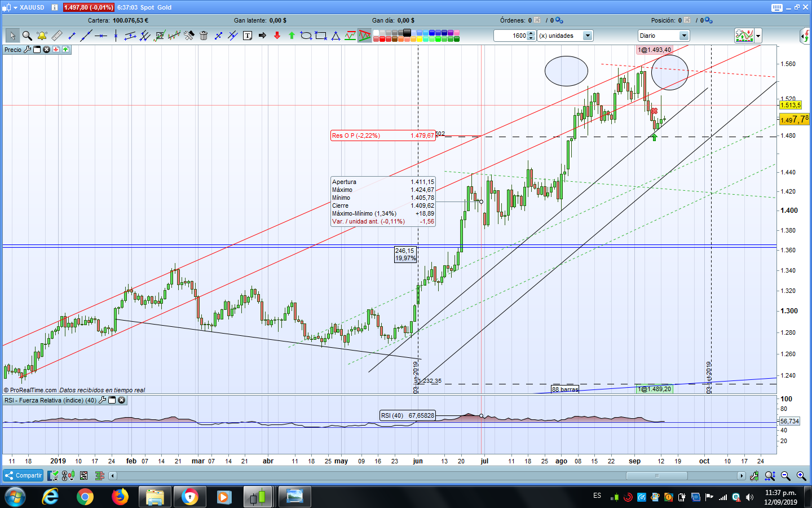Open the unidades quantity type dropdown

[587, 36]
